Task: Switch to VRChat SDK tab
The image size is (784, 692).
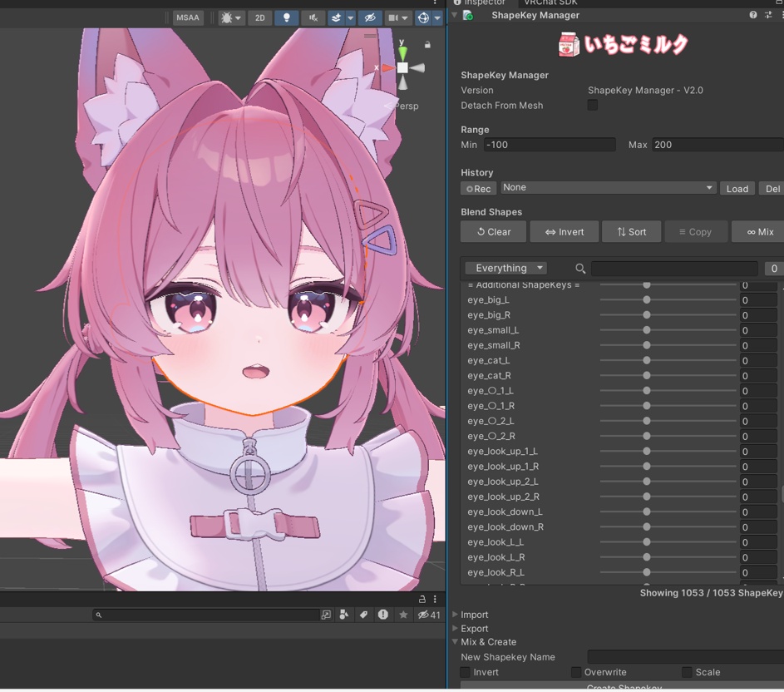Action: pos(550,2)
